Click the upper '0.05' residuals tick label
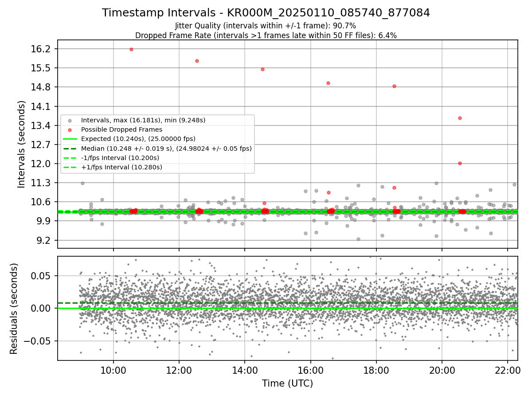Screen dimensions: 532x399 (x=41, y=276)
